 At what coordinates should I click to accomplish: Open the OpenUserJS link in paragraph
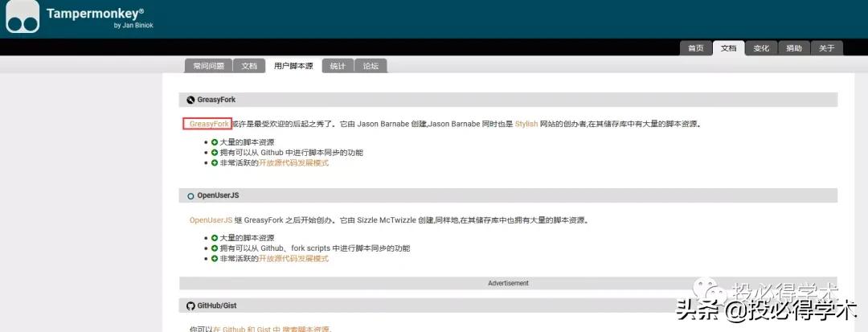coord(211,220)
